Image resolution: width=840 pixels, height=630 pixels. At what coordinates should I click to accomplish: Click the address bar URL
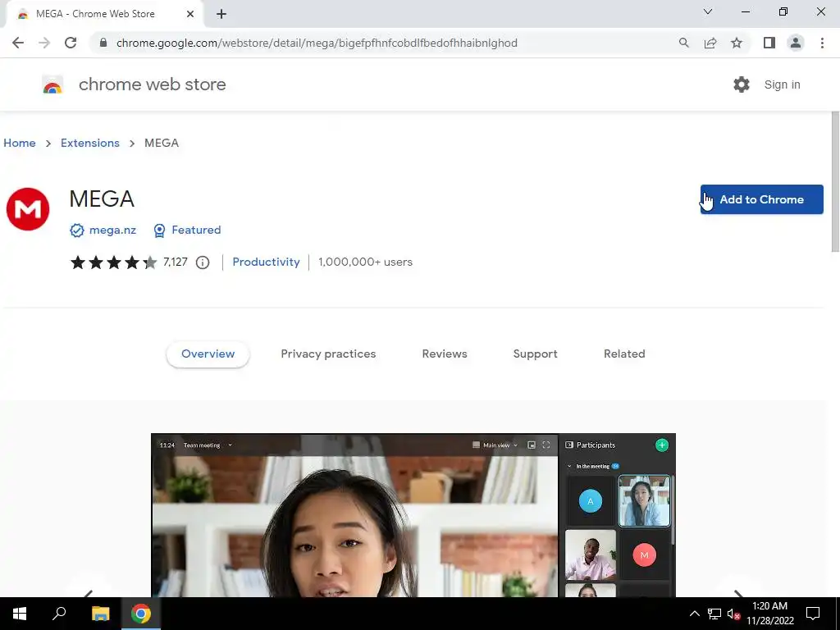(317, 43)
